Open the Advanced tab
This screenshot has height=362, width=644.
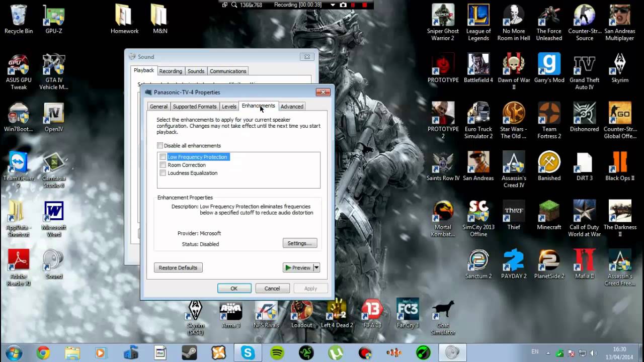tap(292, 107)
